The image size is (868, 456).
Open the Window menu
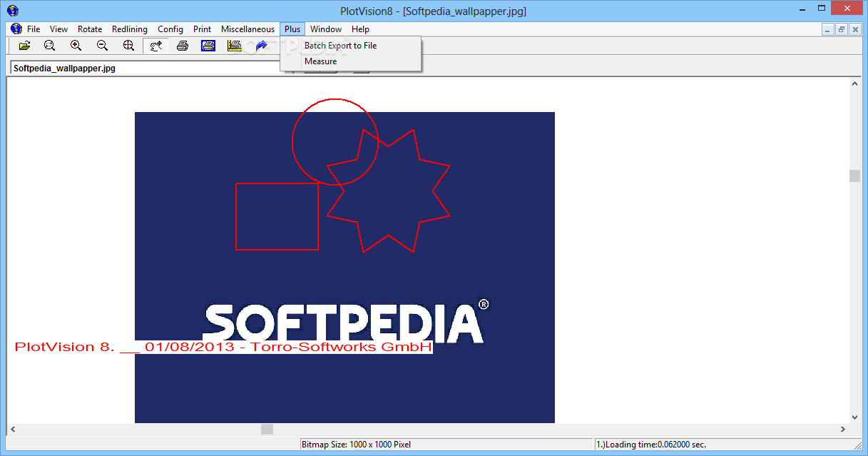[326, 29]
